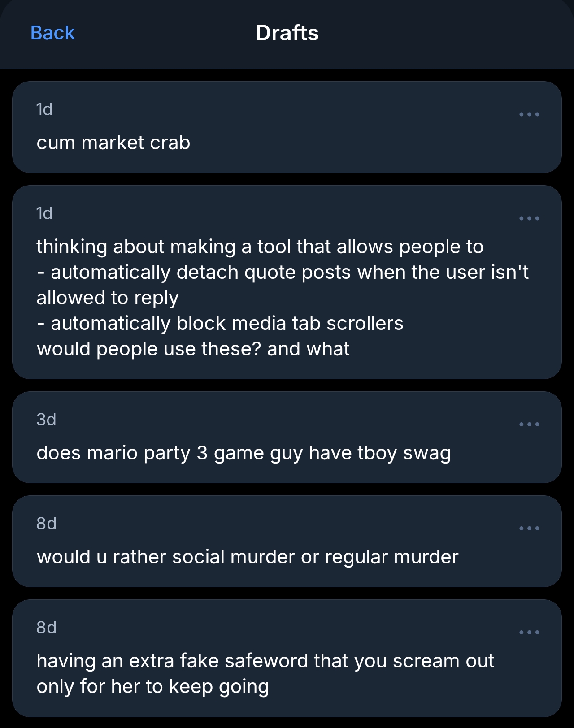Click the 1d timestamp on market crab draft
The image size is (574, 728).
44,109
